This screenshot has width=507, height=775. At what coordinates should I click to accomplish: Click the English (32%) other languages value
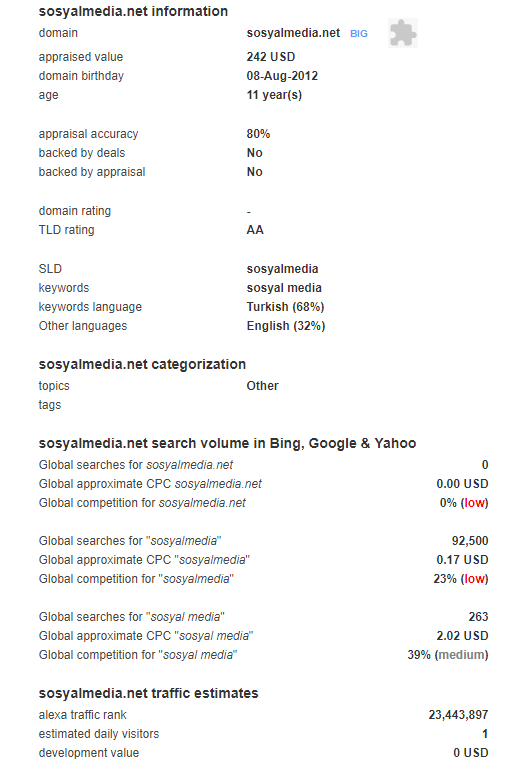(286, 326)
